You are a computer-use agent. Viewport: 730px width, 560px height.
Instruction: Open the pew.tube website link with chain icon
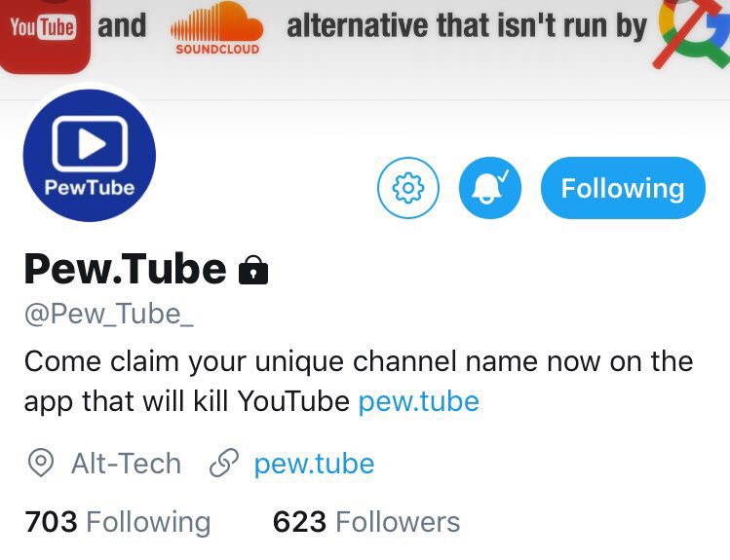pyautogui.click(x=314, y=464)
